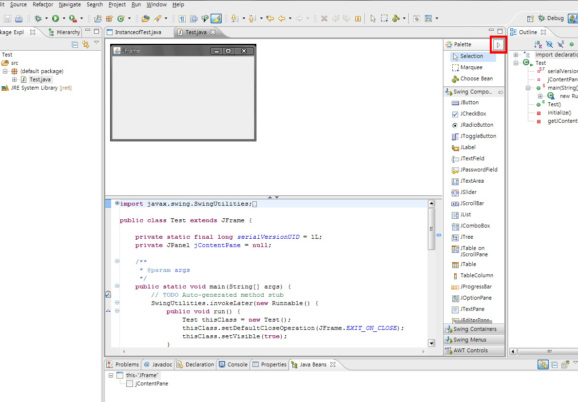Click the editor scroll down arrow
Image resolution: width=578 pixels, height=402 pixels.
pos(431,343)
